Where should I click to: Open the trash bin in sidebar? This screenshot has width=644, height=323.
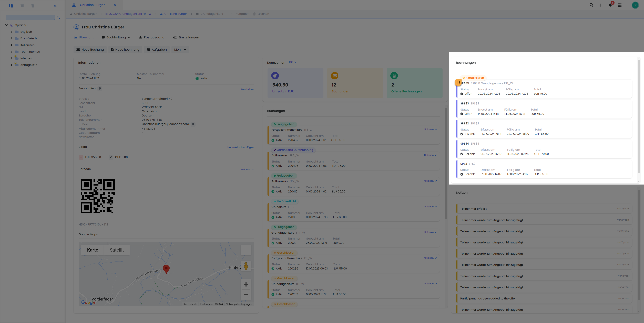point(33,6)
